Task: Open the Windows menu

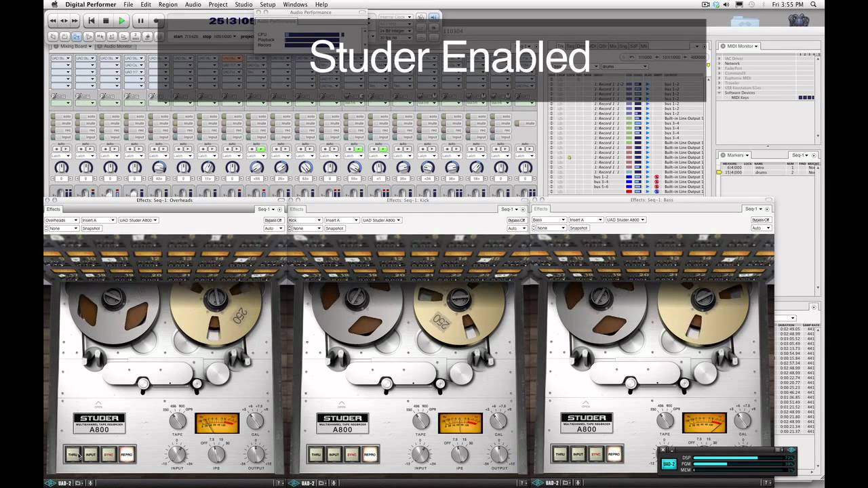Action: (295, 5)
